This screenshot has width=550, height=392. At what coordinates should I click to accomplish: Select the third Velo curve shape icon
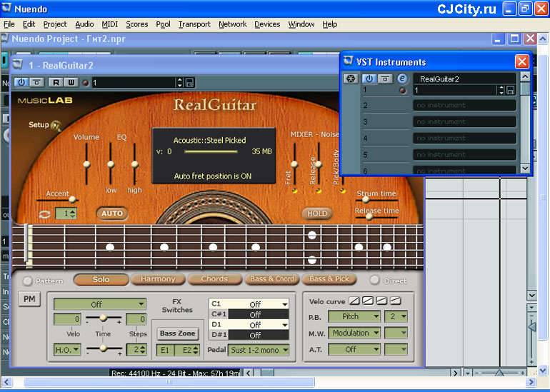(x=381, y=301)
